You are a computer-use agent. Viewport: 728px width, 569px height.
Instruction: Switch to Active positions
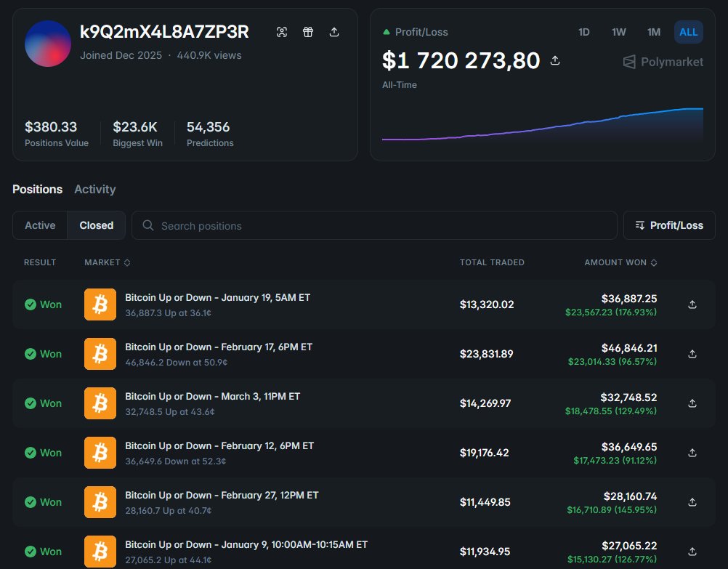[40, 225]
